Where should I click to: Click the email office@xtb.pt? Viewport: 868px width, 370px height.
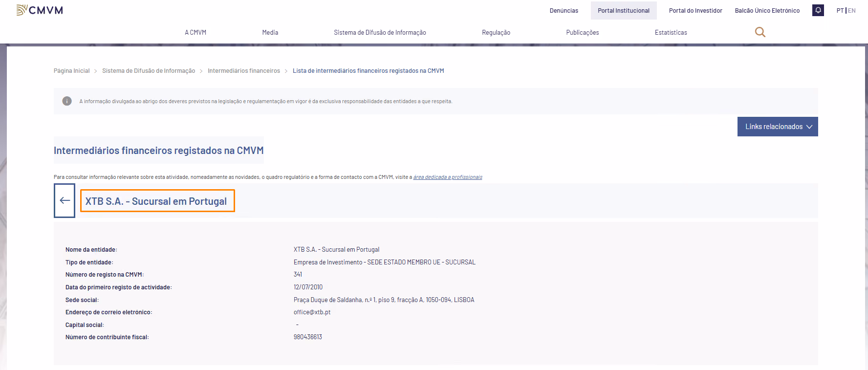(x=312, y=312)
